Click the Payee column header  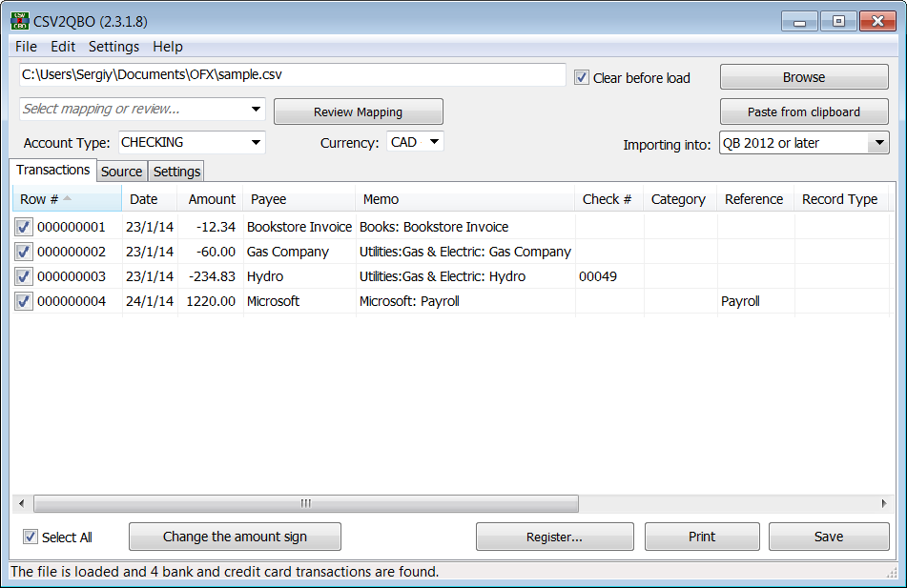[299, 199]
